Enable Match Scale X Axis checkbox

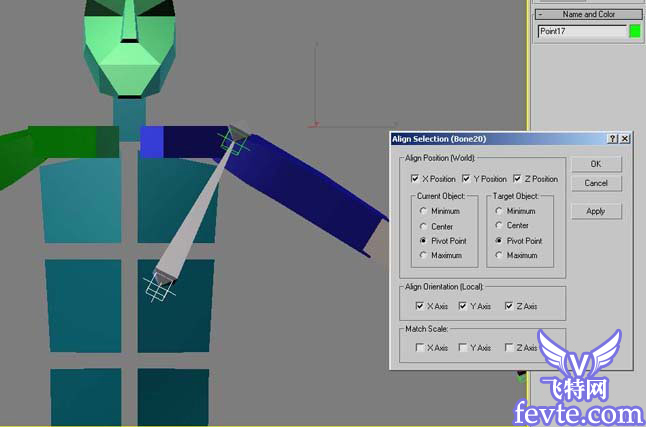click(x=419, y=347)
